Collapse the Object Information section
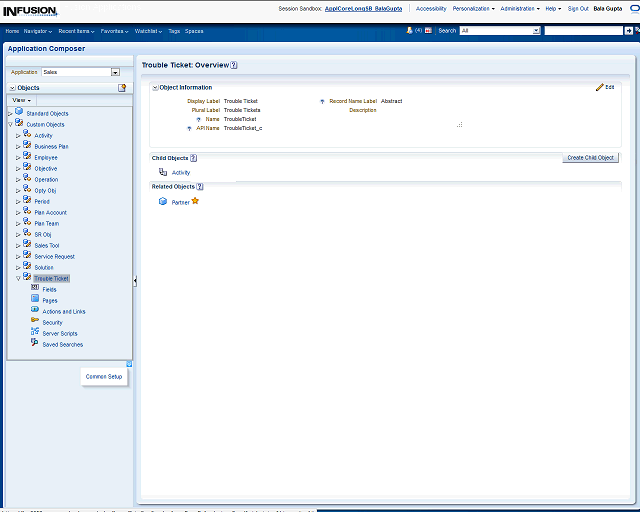 point(155,88)
